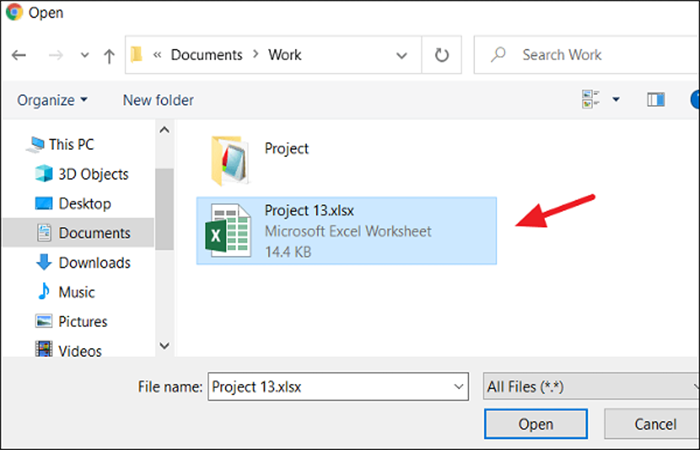This screenshot has height=450, width=700.
Task: Toggle the preview pane
Action: [x=656, y=99]
